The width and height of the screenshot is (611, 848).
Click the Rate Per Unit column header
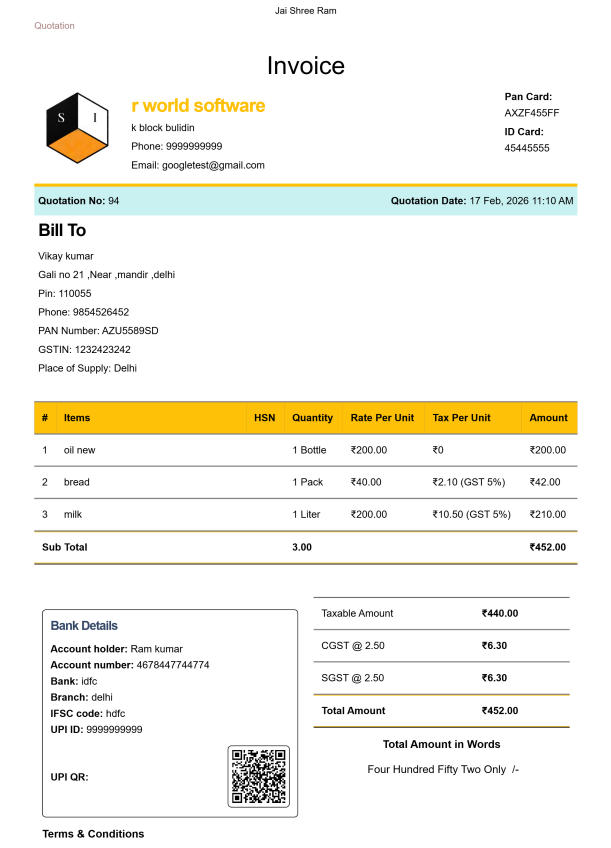click(x=382, y=418)
